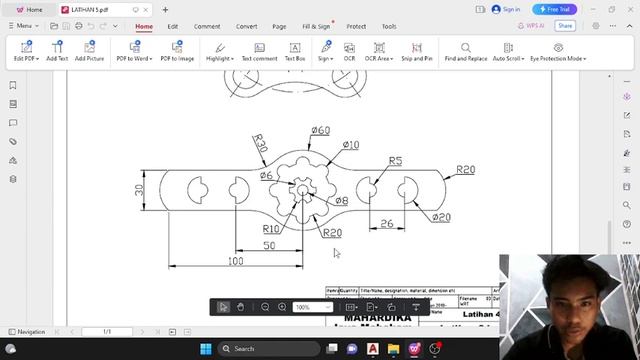Click the help icon in right sidebar

click(x=627, y=224)
